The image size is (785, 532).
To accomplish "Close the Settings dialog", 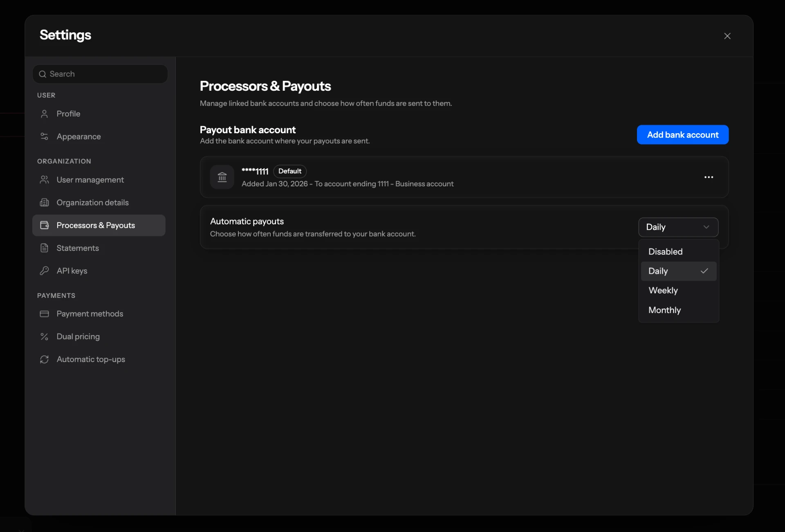I will 727,36.
